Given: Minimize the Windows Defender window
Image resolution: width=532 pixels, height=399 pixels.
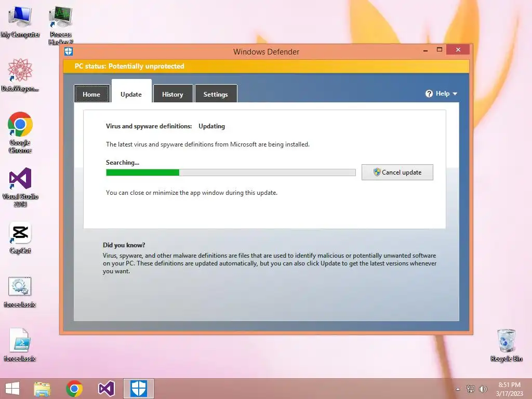Looking at the screenshot, I should [425, 50].
